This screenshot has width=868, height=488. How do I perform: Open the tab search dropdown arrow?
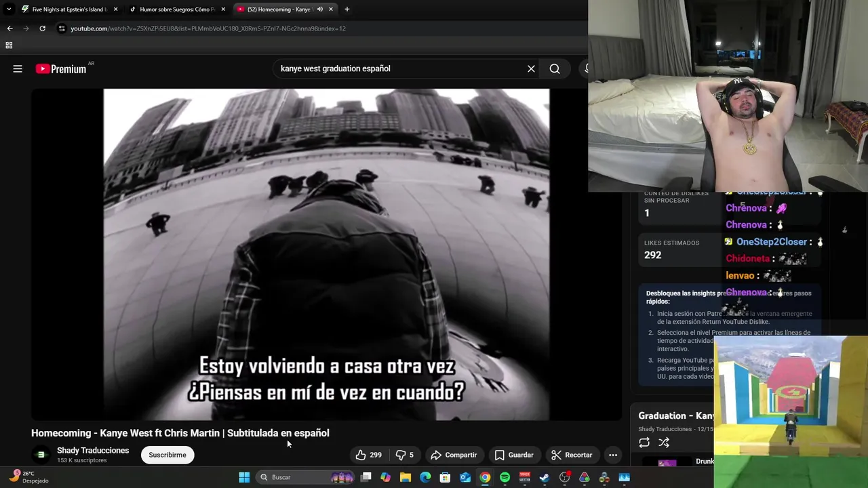click(8, 9)
